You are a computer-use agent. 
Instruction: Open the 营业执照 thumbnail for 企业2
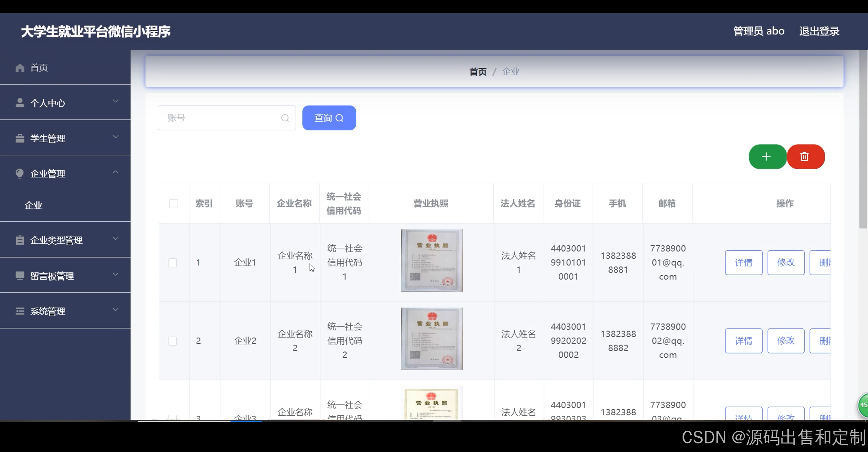pos(432,339)
